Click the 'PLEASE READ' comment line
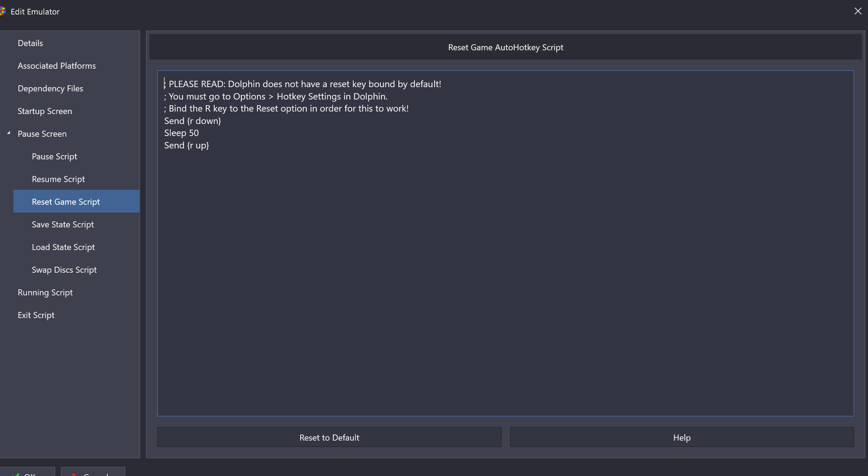Screen dimensions: 868x476 (302, 84)
